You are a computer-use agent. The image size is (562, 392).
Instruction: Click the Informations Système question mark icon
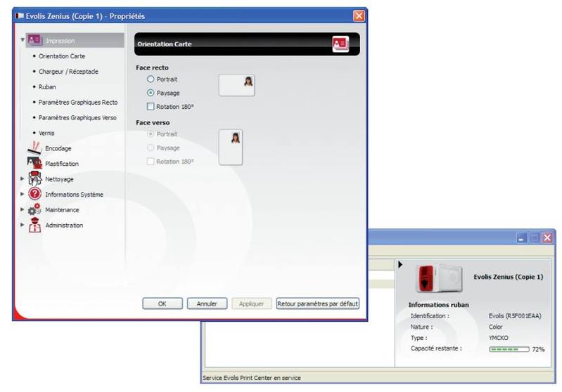coord(34,194)
